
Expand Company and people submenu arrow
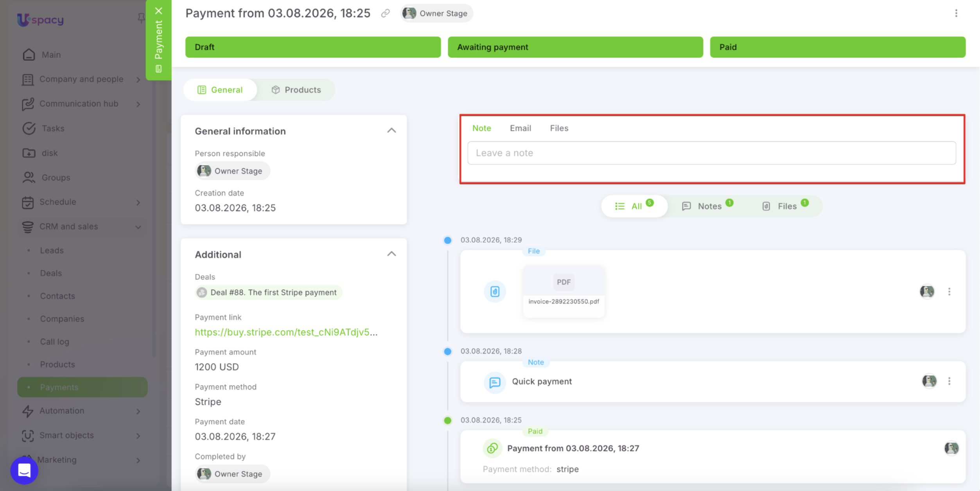(138, 80)
